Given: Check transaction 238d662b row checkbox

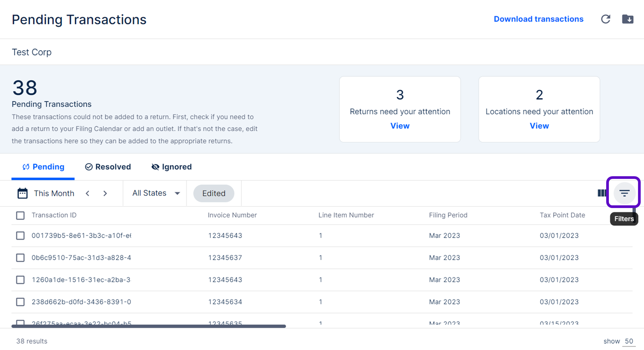Looking at the screenshot, I should point(20,302).
